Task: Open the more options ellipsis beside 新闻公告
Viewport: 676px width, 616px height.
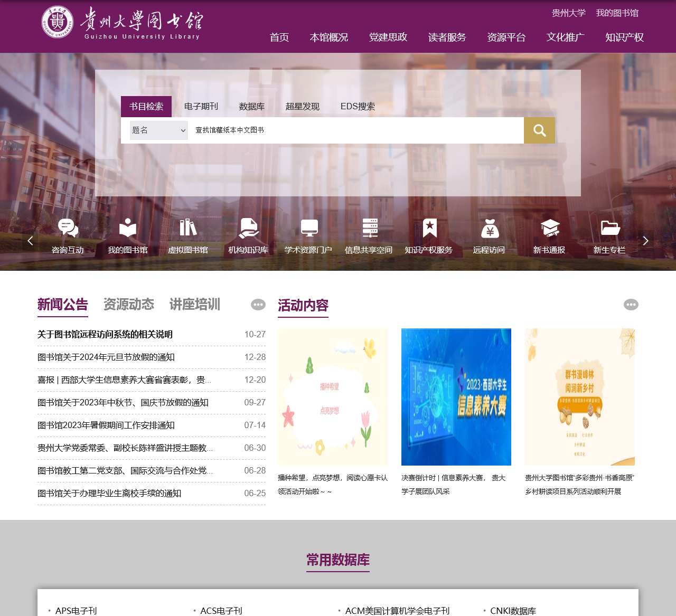Action: pos(258,305)
